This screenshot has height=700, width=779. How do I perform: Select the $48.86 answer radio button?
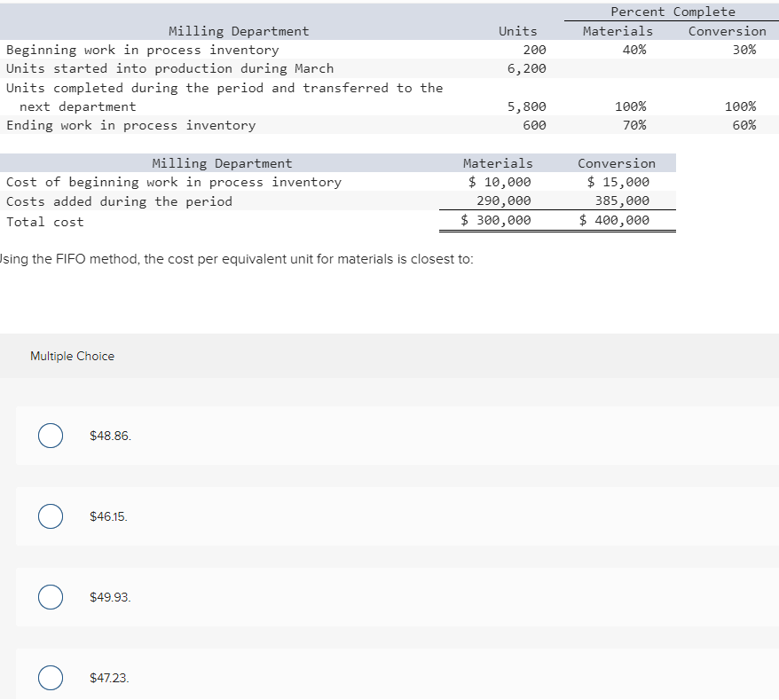pyautogui.click(x=51, y=436)
